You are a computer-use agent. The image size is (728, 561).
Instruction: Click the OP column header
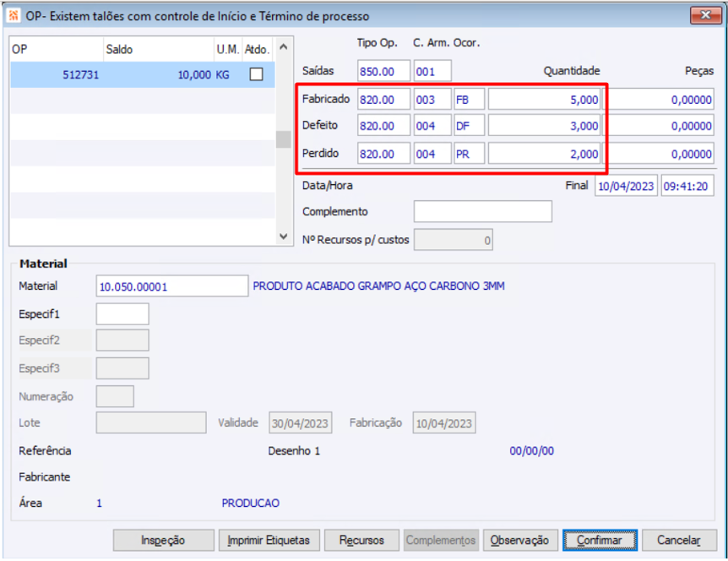(x=57, y=49)
